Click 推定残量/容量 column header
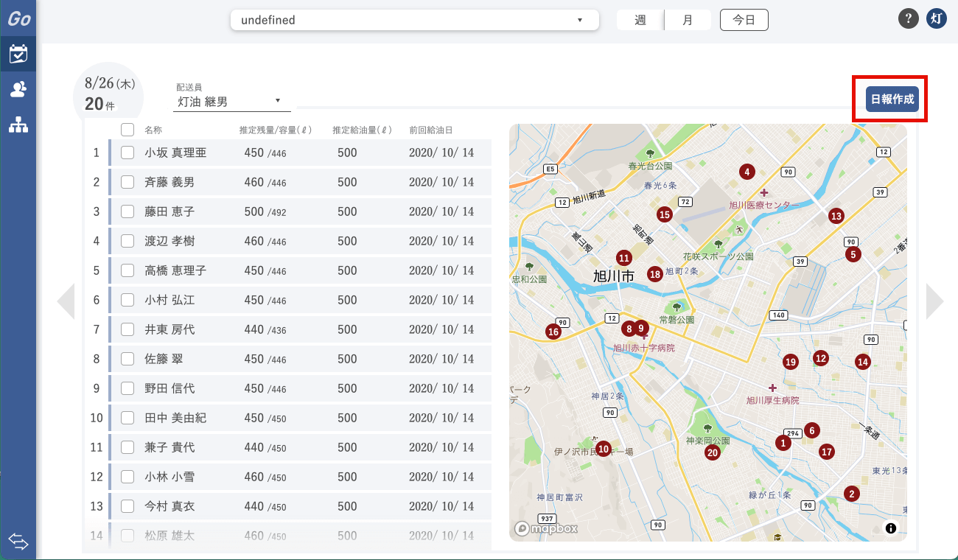This screenshot has width=958, height=560. tap(276, 130)
